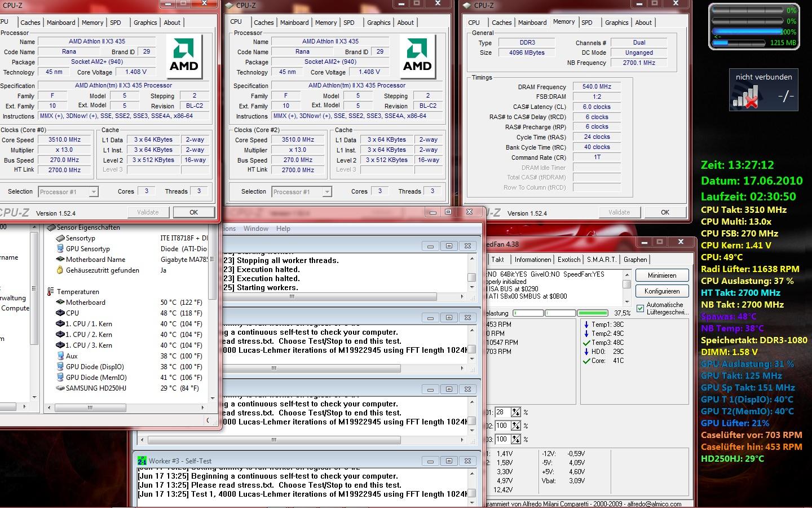Click the Samsung HD250HJ row 29 °C value
This screenshot has height=508, width=812.
pyautogui.click(x=180, y=388)
